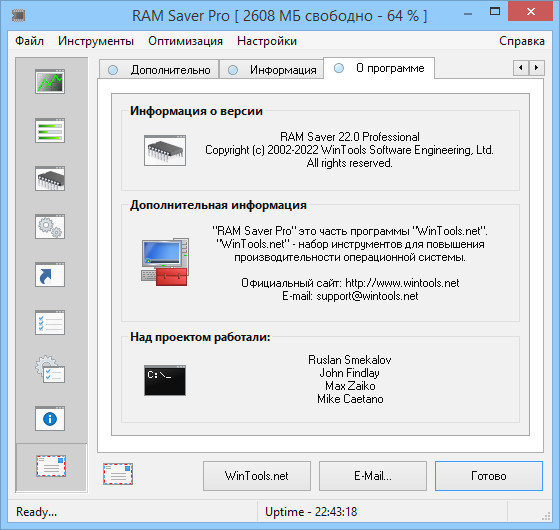Click the name Mike Caetano

click(350, 399)
